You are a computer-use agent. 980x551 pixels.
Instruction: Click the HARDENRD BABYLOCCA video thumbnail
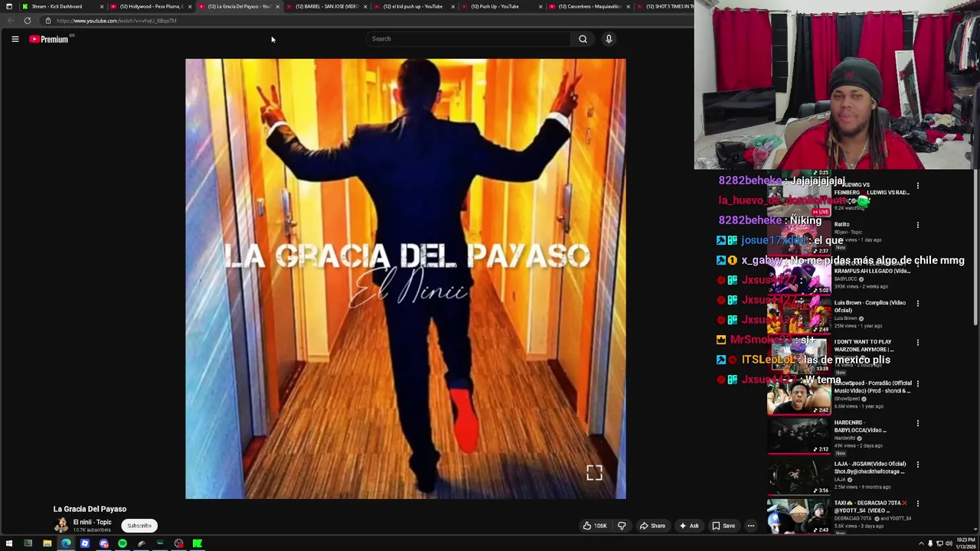[x=799, y=437]
